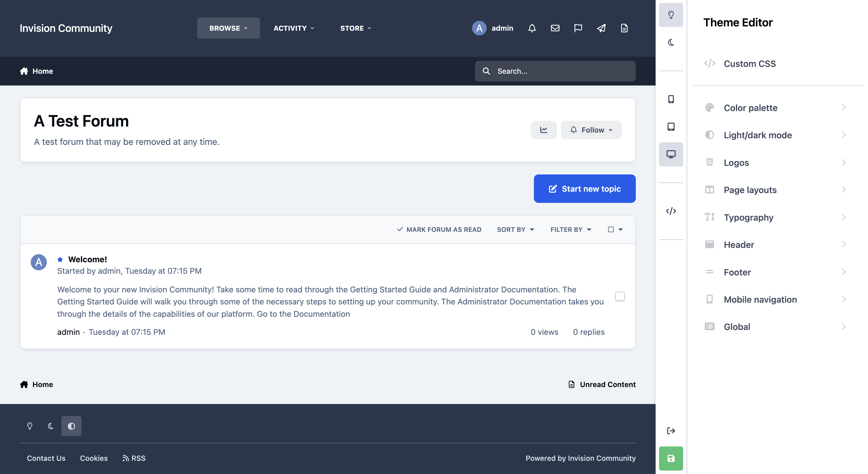Click the admin avatar in the header
The height and width of the screenshot is (474, 868).
[x=479, y=28]
